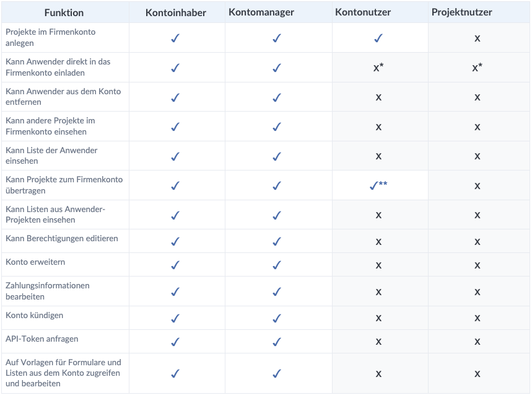Click the Projektnutzer x* mark for Anwender einladen
Viewport: 532px width, 395px height.
[477, 68]
